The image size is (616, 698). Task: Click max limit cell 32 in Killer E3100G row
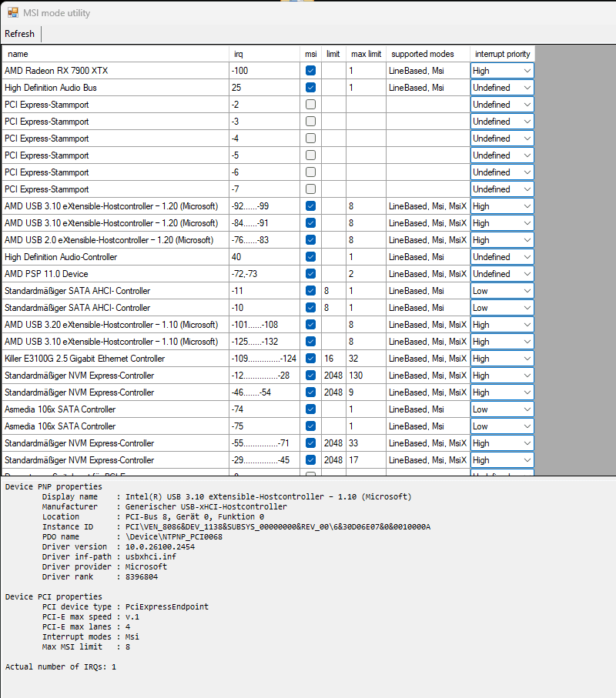pyautogui.click(x=366, y=358)
